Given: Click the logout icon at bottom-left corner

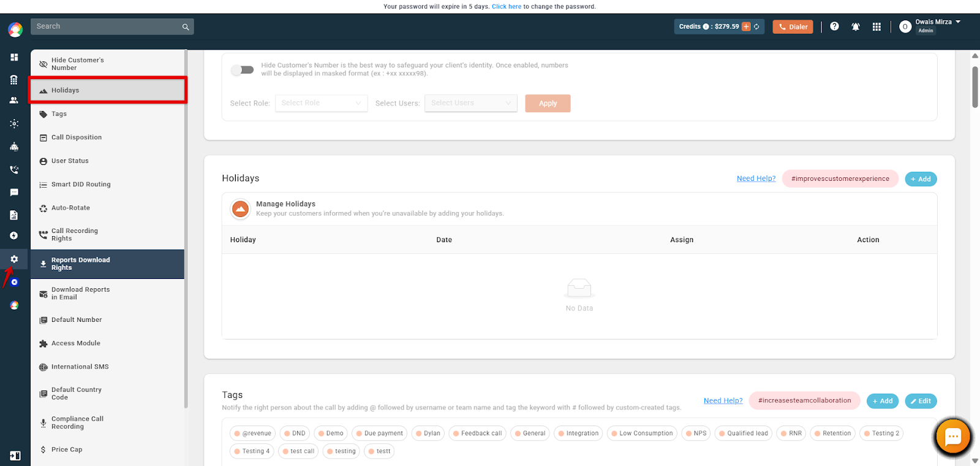Looking at the screenshot, I should point(15,456).
